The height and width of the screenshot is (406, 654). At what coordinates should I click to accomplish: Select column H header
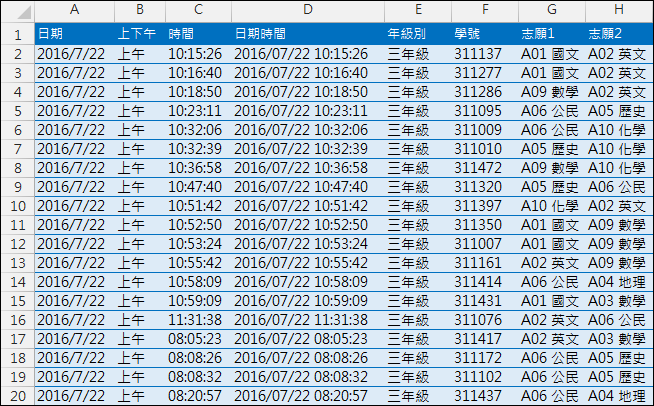tap(619, 11)
